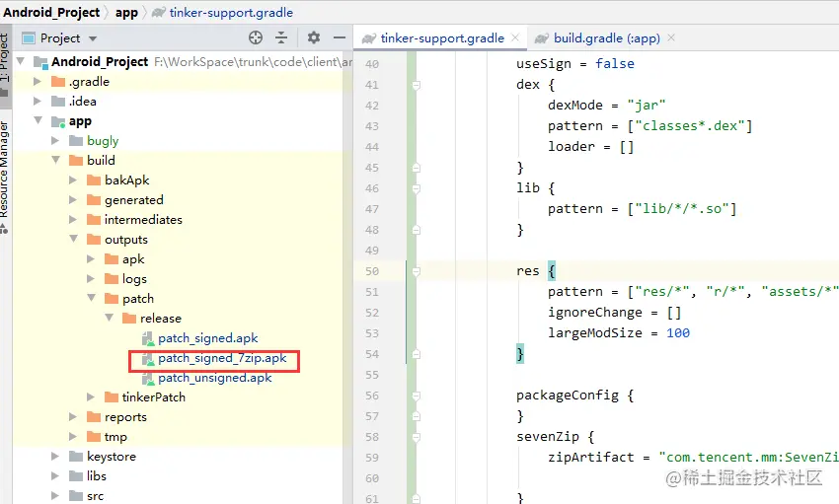Expand the bugly folder

[55, 141]
